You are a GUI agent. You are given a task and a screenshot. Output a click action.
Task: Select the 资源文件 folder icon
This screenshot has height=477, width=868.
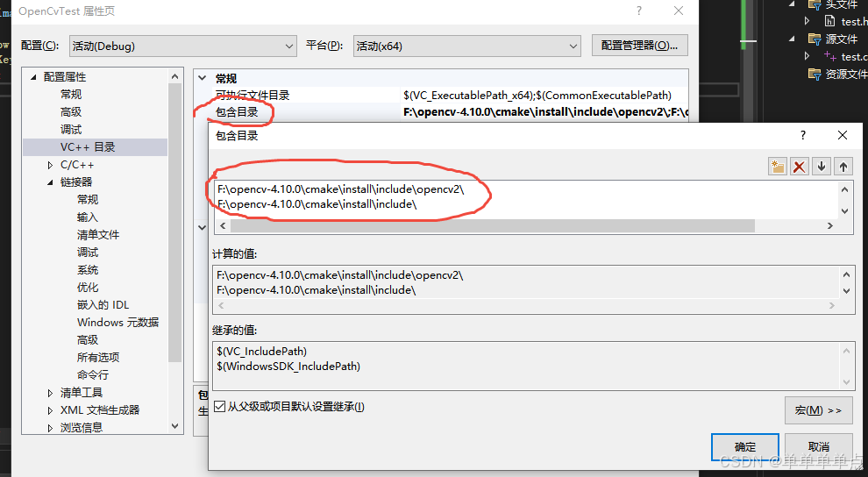tap(815, 74)
